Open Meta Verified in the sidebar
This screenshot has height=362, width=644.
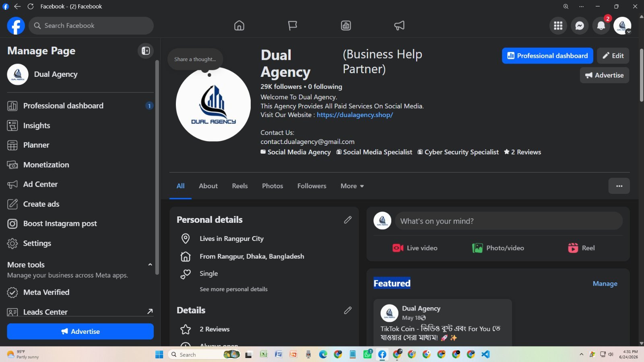(x=80, y=292)
